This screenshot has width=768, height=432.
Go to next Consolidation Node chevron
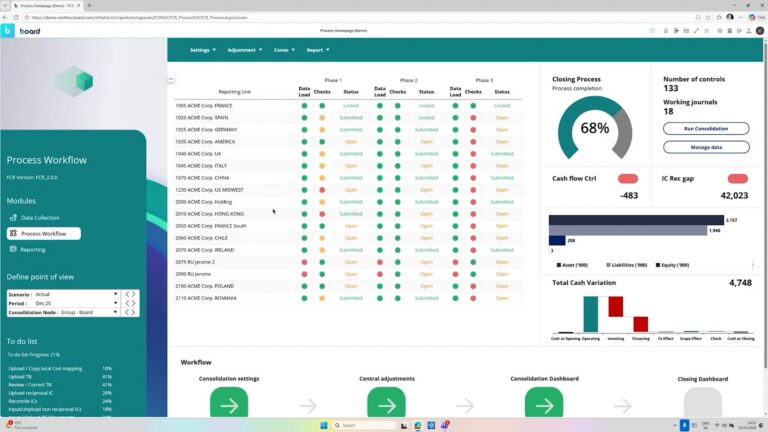[133, 312]
